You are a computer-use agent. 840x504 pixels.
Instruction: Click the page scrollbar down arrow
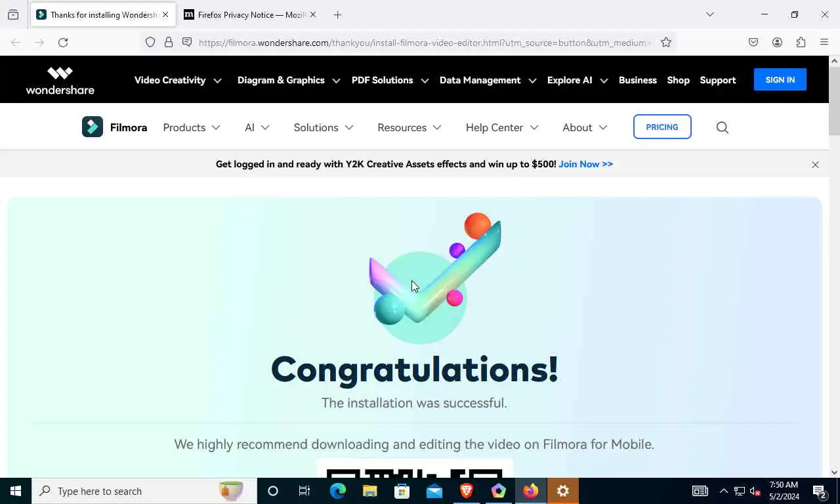click(834, 472)
